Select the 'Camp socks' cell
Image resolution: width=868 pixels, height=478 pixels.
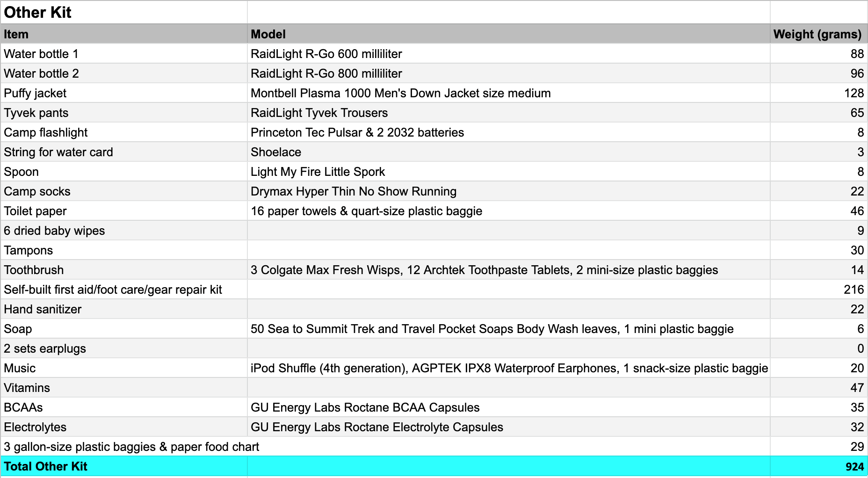(x=124, y=191)
